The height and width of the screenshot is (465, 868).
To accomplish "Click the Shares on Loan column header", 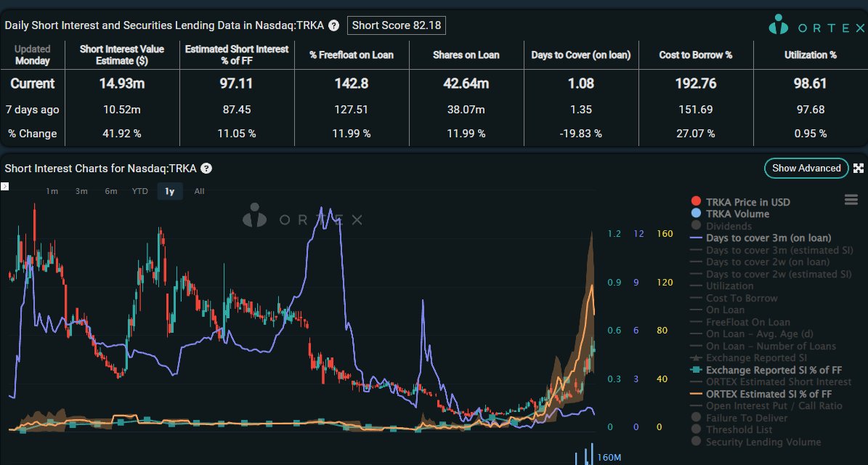I will pos(466,54).
